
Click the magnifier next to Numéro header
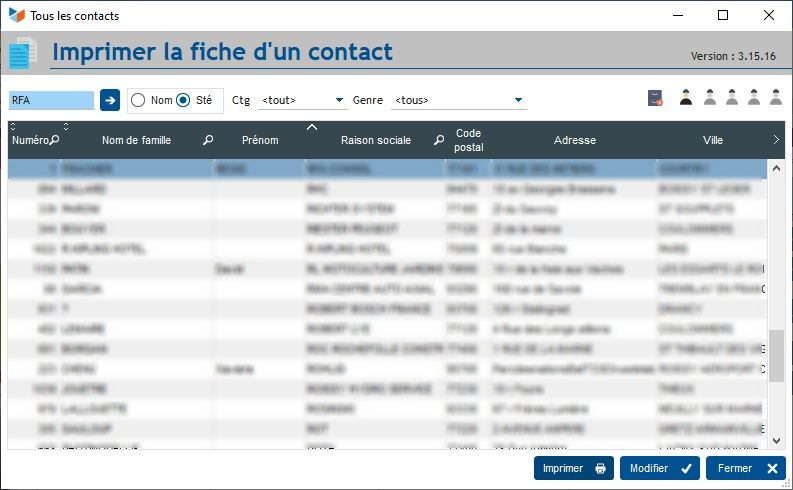click(55, 139)
